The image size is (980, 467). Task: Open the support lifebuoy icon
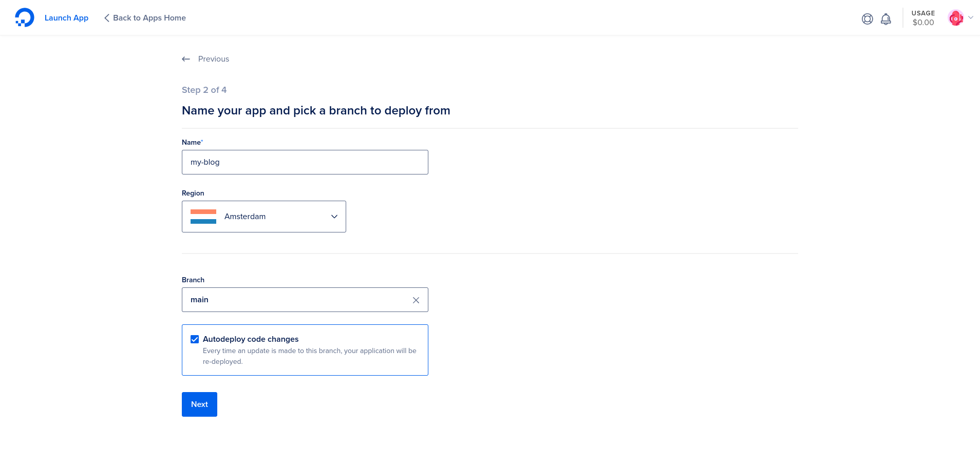(x=867, y=19)
